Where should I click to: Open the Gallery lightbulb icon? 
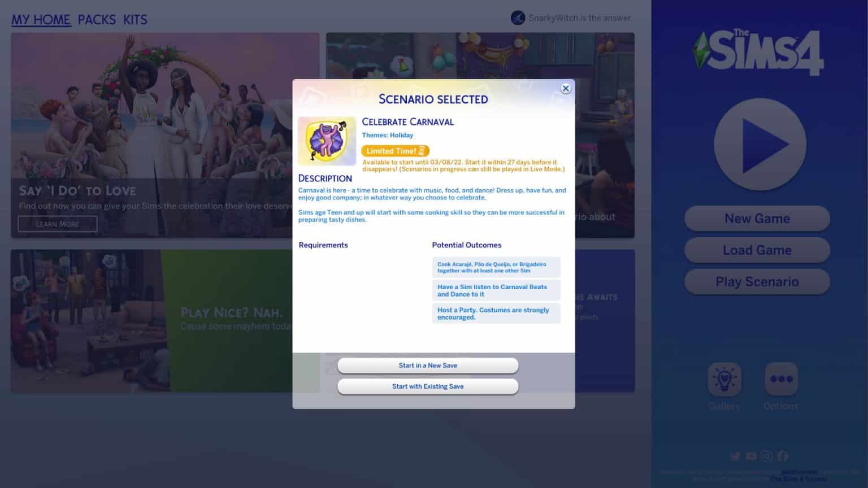point(724,379)
